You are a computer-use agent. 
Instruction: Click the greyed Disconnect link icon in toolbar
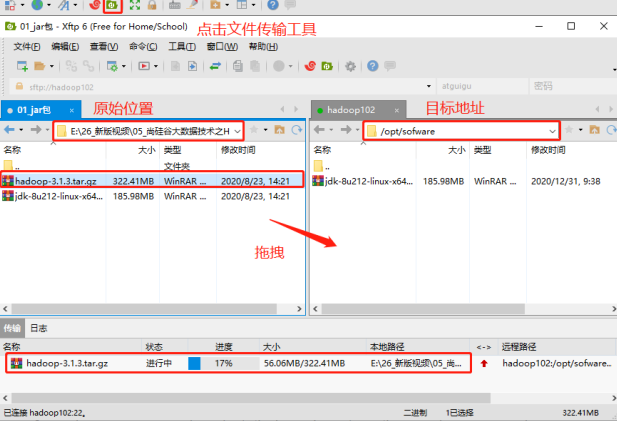point(88,66)
